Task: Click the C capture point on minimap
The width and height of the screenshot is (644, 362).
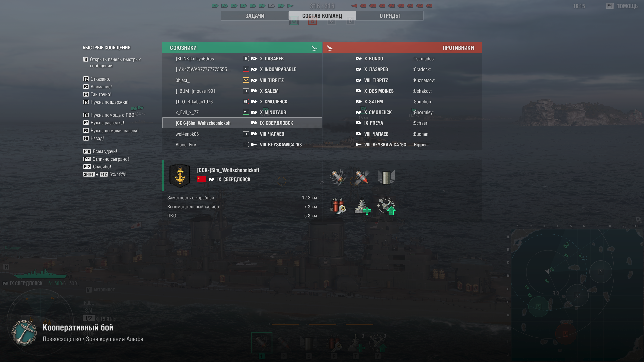Action: click(577, 295)
